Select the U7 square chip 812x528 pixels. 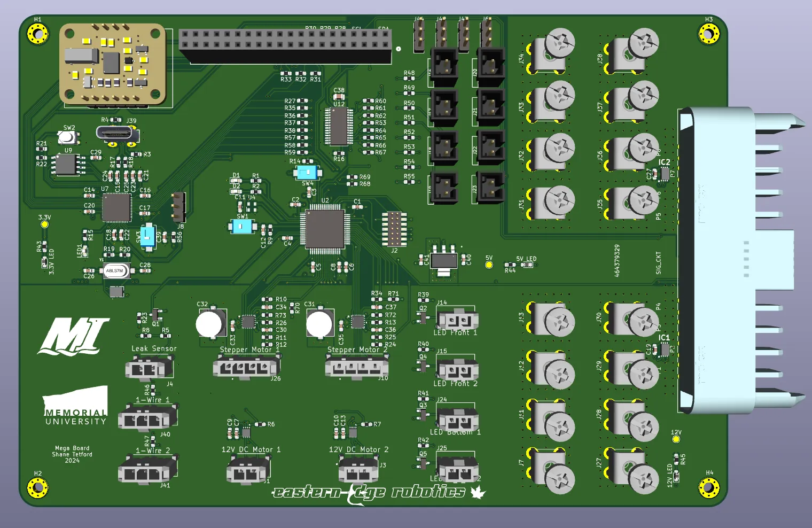[x=116, y=207]
